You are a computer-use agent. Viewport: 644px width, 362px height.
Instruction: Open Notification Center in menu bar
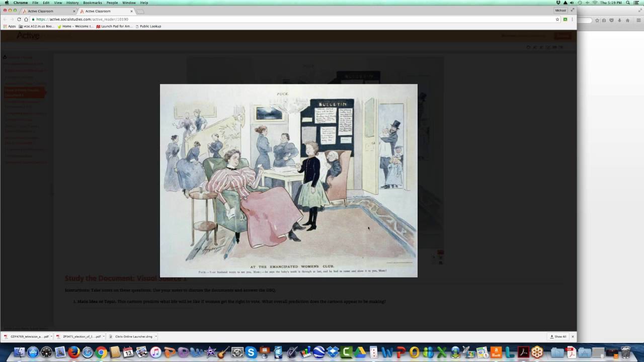pos(636,3)
